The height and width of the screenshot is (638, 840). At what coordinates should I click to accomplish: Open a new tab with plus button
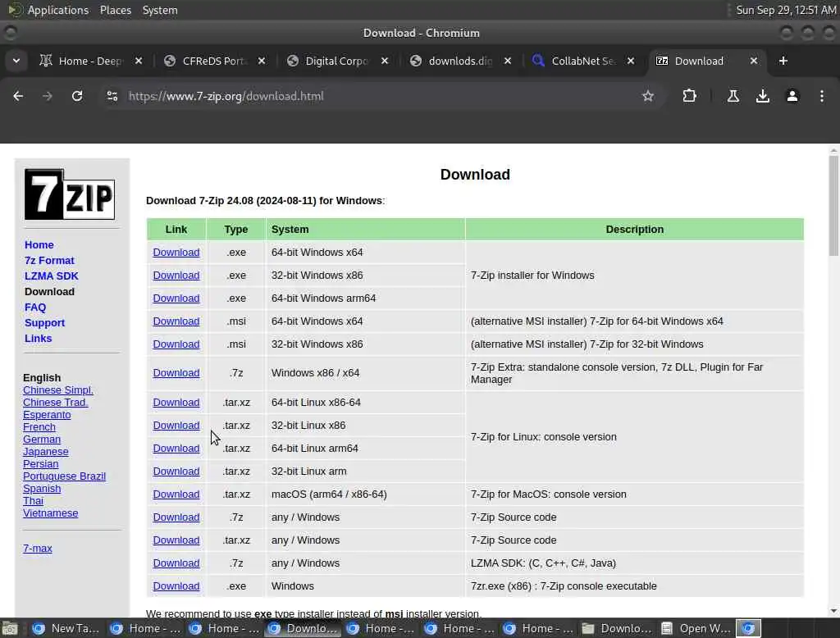pos(783,61)
